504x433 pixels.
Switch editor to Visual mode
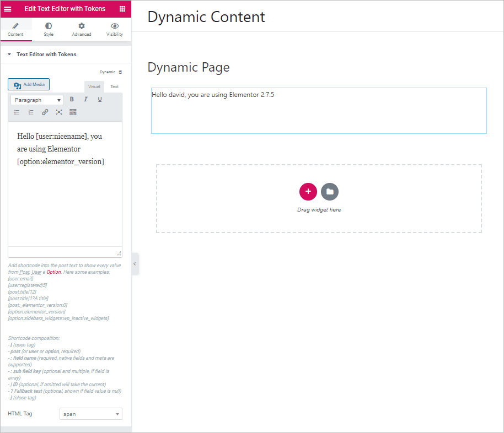coord(94,86)
